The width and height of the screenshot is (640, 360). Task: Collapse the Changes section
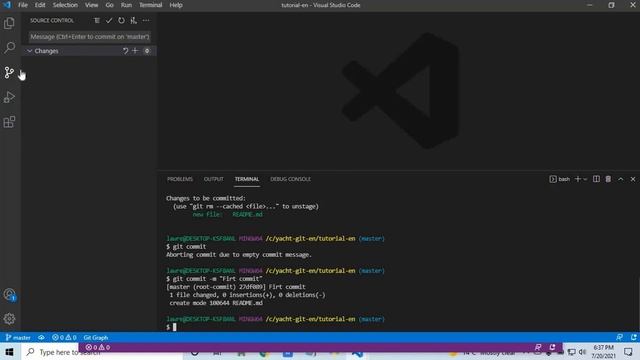[29, 51]
